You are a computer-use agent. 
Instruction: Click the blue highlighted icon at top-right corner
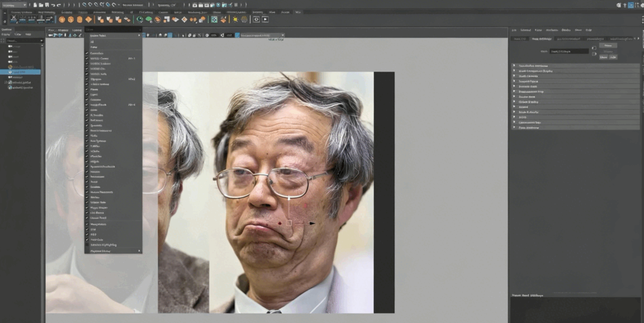pyautogui.click(x=631, y=5)
